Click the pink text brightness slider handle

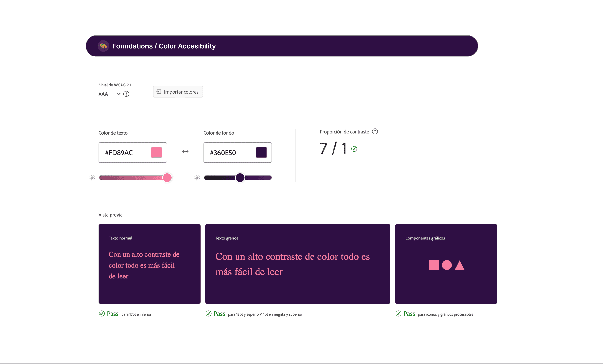(x=167, y=178)
